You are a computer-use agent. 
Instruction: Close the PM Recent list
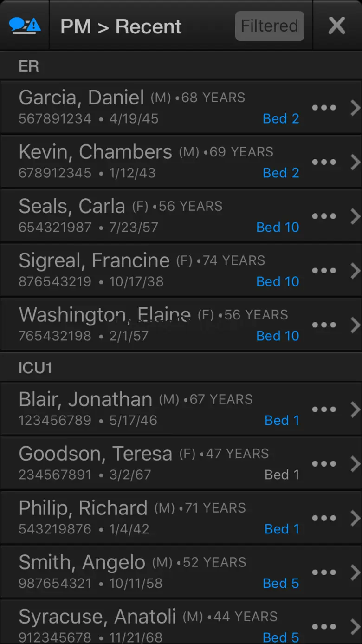point(336,26)
